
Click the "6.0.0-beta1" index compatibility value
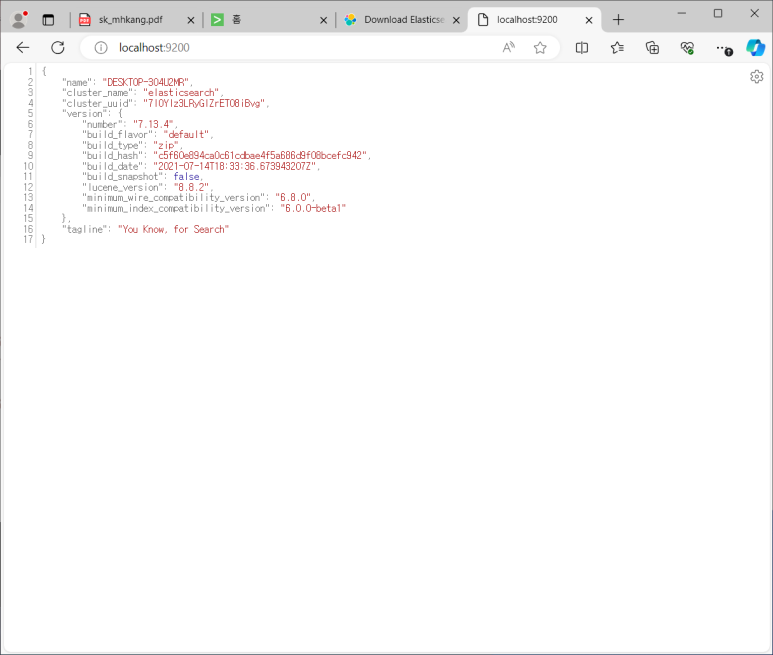313,208
